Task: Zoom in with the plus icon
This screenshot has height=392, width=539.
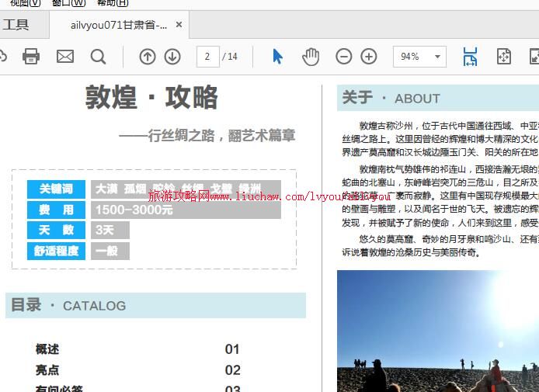Action: (x=369, y=56)
